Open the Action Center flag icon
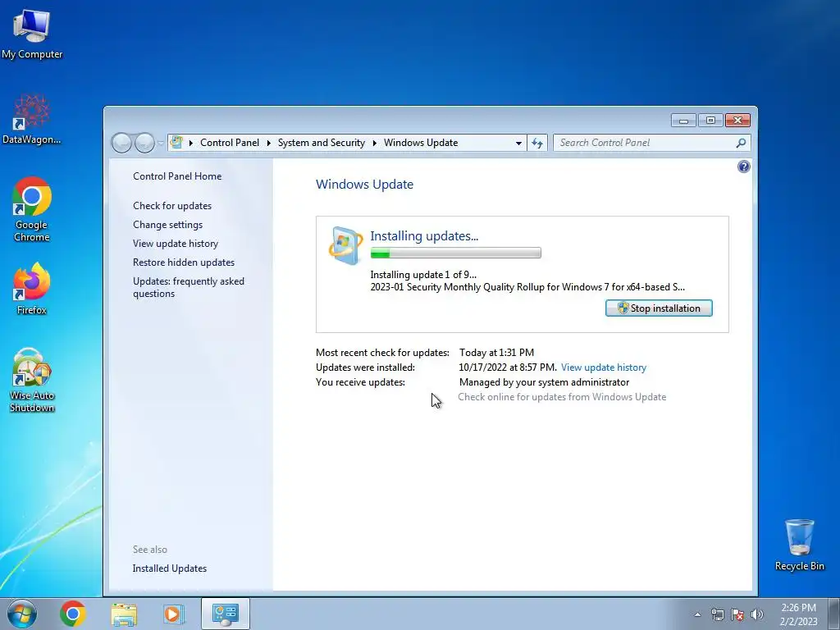 click(x=737, y=614)
